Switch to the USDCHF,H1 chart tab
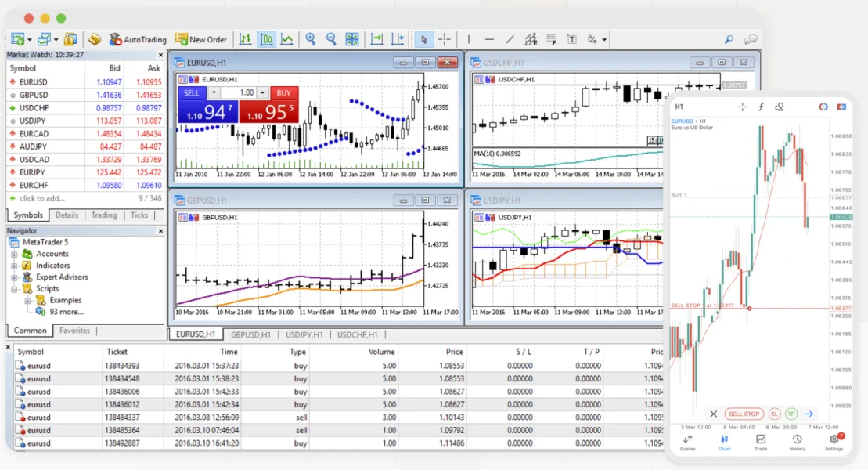The image size is (868, 470). coord(357,334)
